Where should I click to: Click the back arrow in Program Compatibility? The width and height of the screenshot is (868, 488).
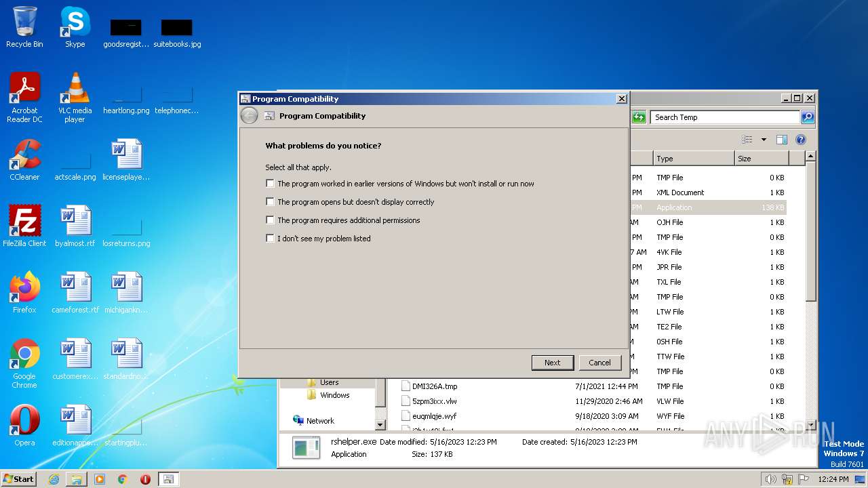(249, 116)
